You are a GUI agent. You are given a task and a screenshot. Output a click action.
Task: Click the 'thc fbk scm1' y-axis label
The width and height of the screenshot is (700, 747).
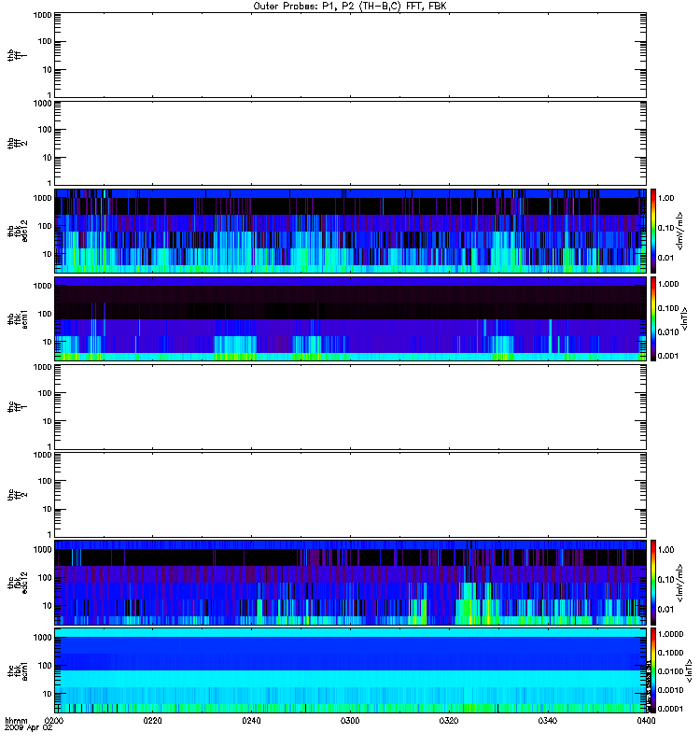[x=18, y=670]
